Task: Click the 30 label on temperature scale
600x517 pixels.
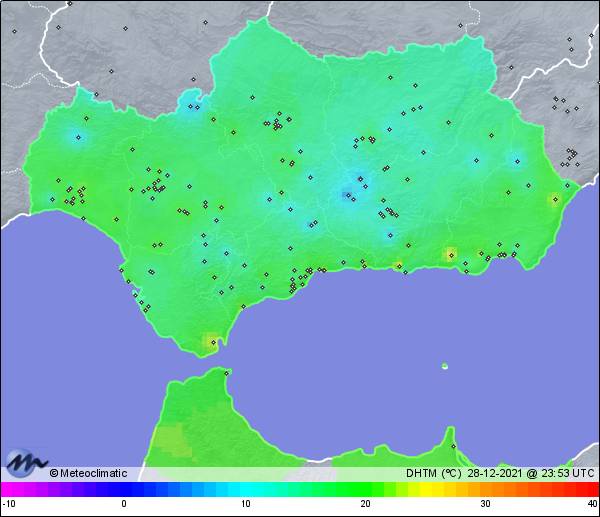Action: click(x=486, y=504)
